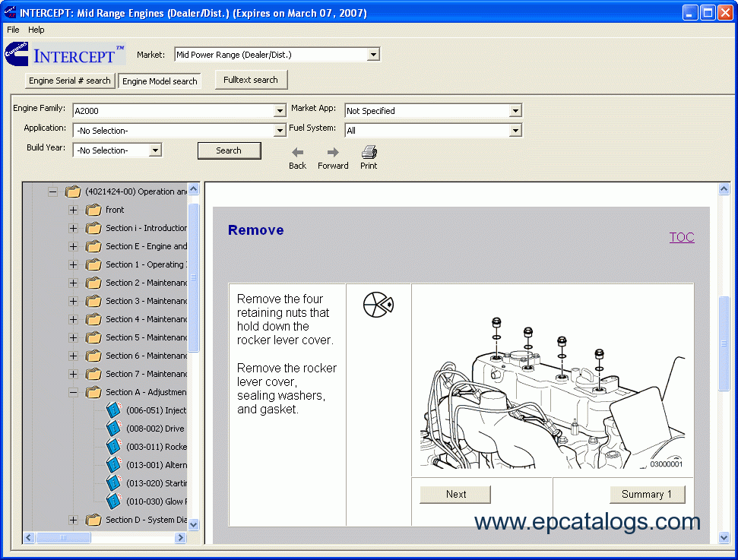Click the service tool symbol icon
The width and height of the screenshot is (738, 560).
378,305
